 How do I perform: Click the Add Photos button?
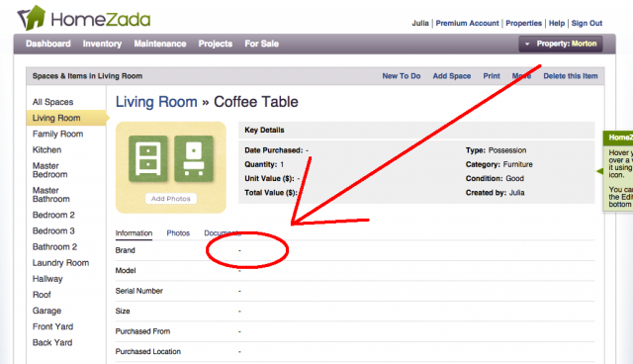171,199
